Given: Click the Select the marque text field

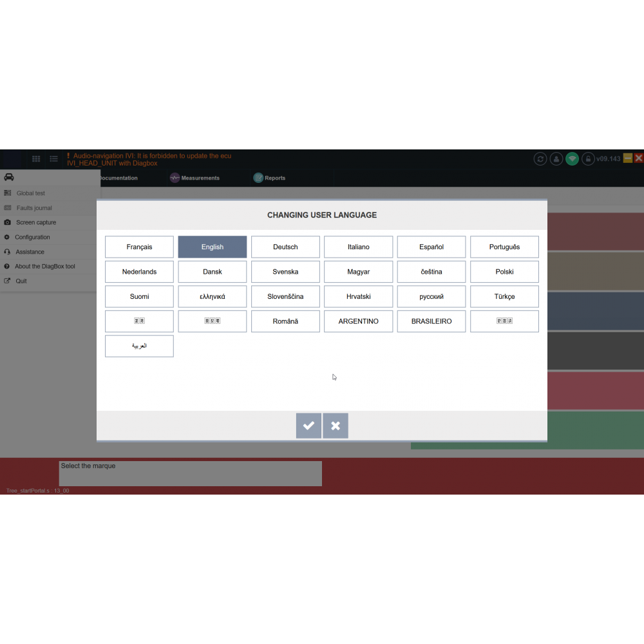Looking at the screenshot, I should (x=190, y=473).
